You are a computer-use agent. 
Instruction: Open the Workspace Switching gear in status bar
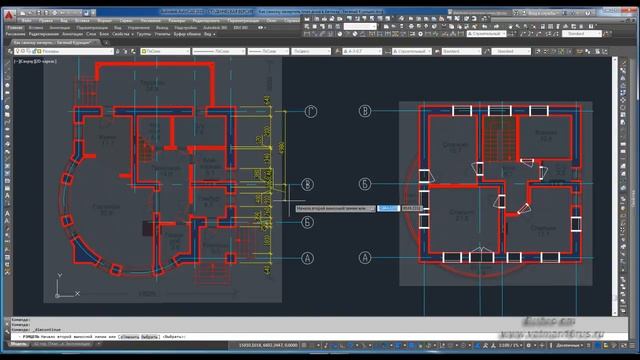(x=529, y=346)
